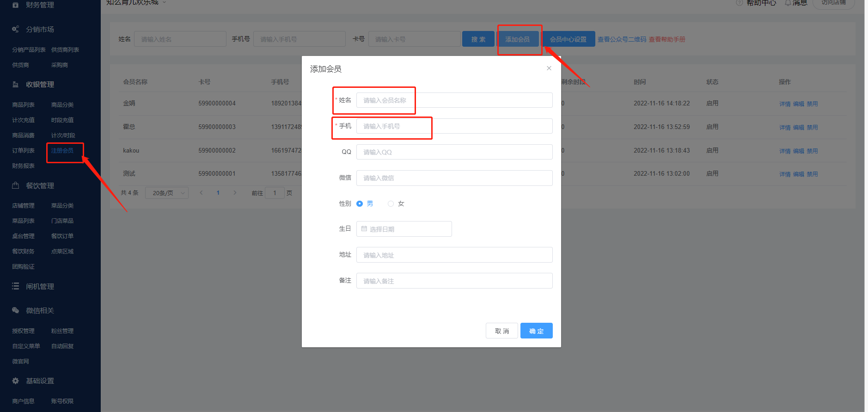Click the 闸机管理 list icon

point(15,286)
